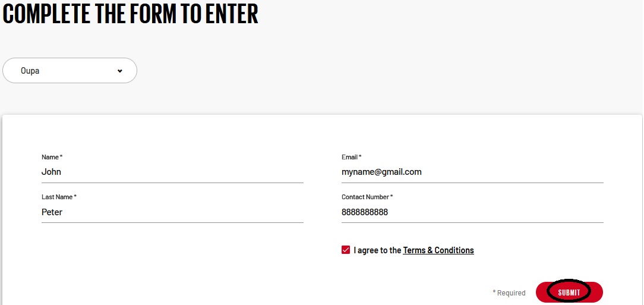Click the 'I agree to the' text
Screen dimensions: 644x305
coord(377,250)
